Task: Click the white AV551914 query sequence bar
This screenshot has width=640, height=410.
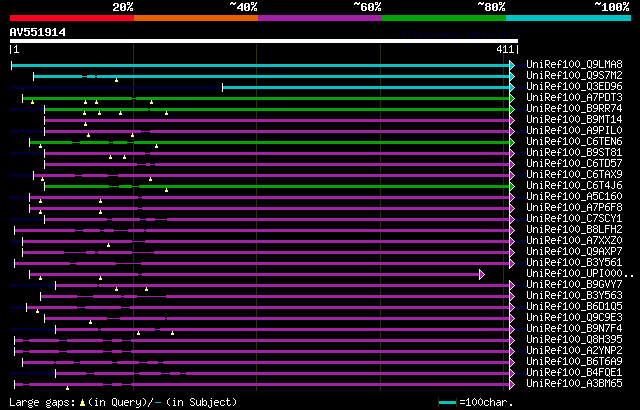Action: 264,41
